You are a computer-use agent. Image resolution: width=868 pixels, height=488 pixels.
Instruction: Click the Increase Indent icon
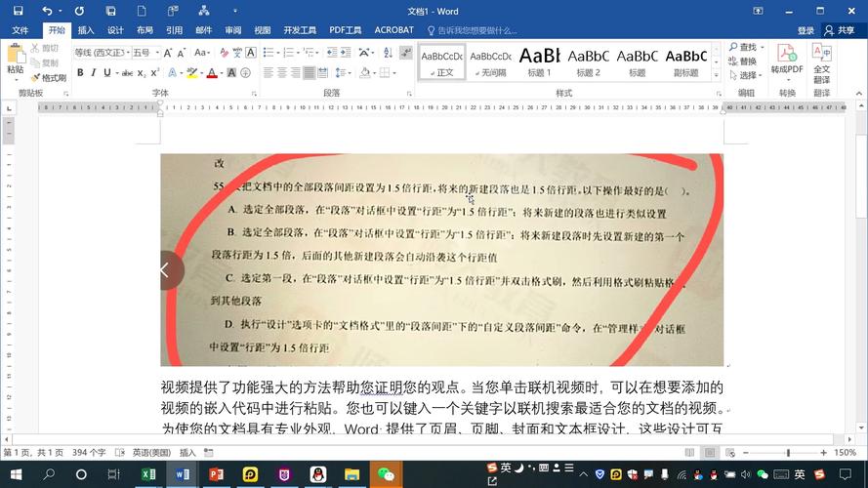(x=346, y=53)
